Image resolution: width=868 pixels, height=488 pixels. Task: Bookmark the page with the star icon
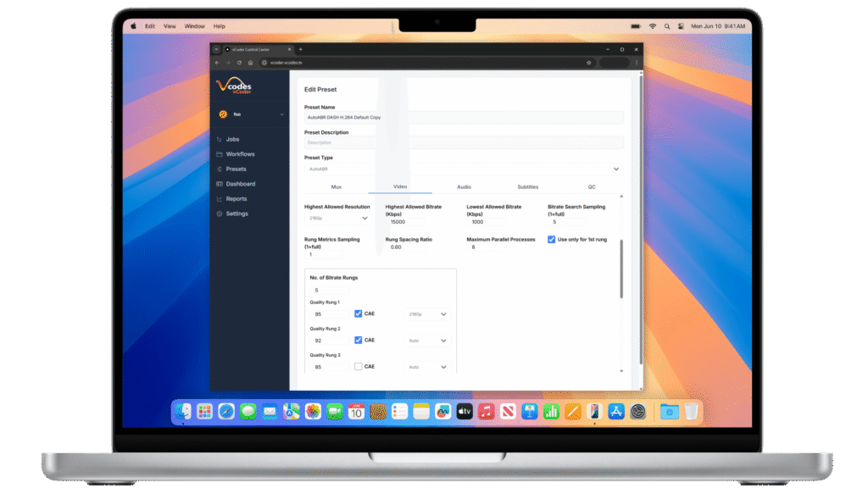pos(589,63)
